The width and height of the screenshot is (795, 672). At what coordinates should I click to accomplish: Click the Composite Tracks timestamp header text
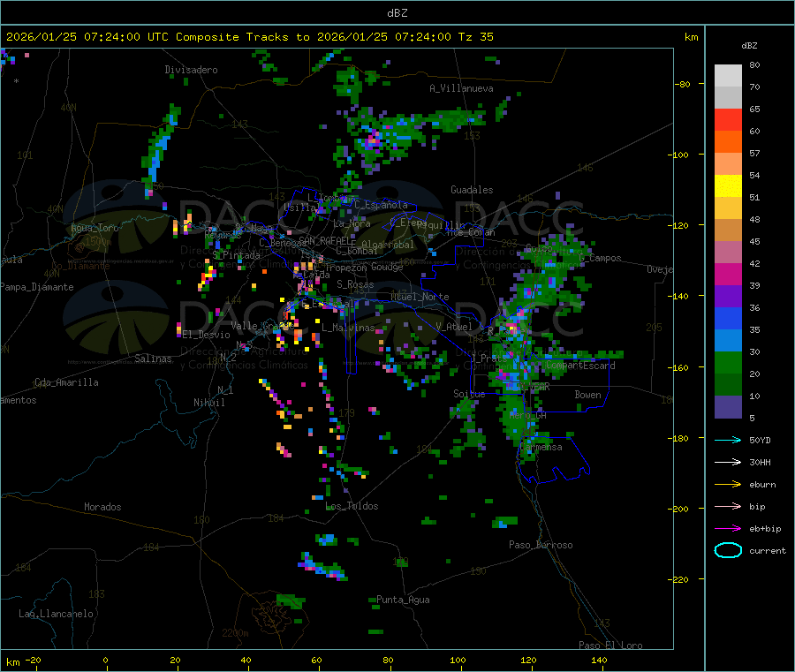pos(249,37)
